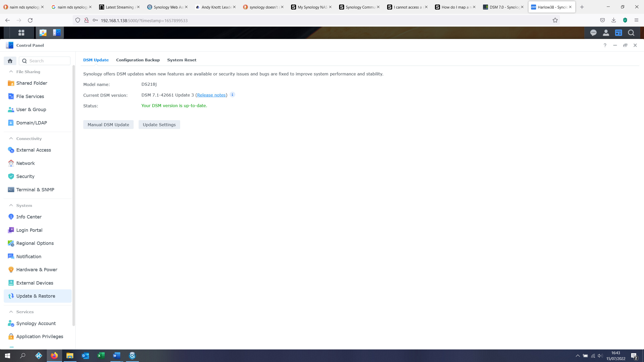Save page to Pocket icon

click(602, 20)
